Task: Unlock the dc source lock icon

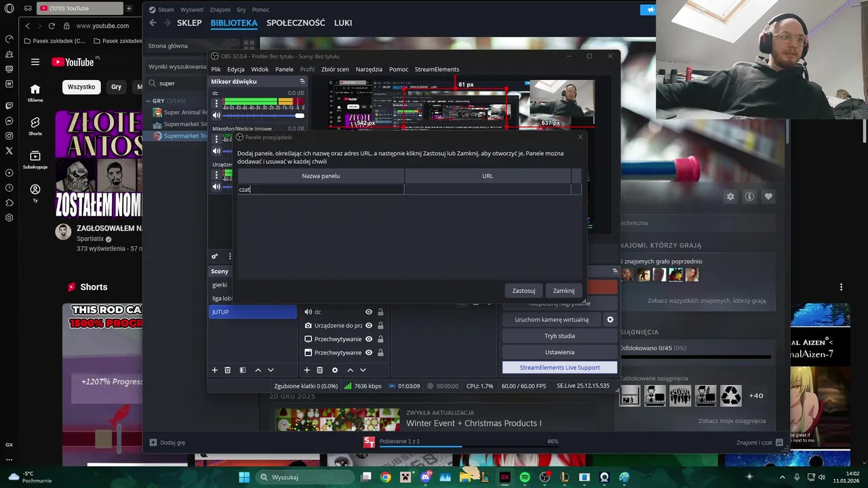Action: 380,312
